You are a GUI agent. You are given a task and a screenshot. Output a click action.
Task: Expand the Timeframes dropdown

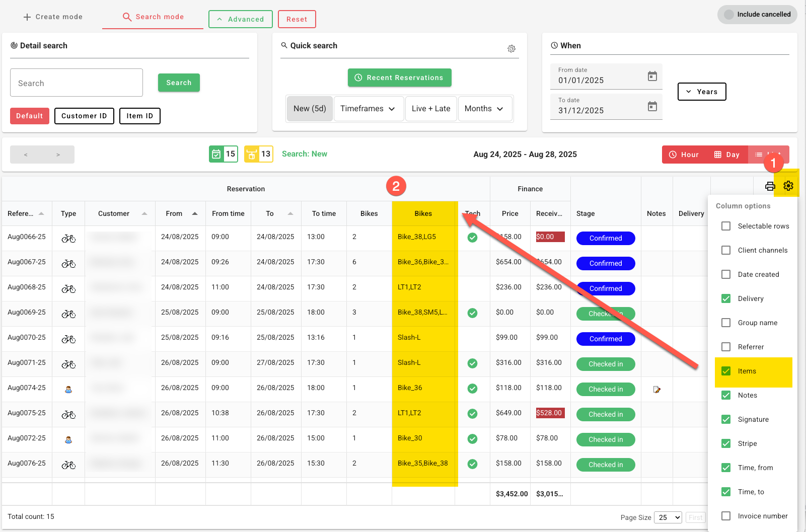click(369, 109)
